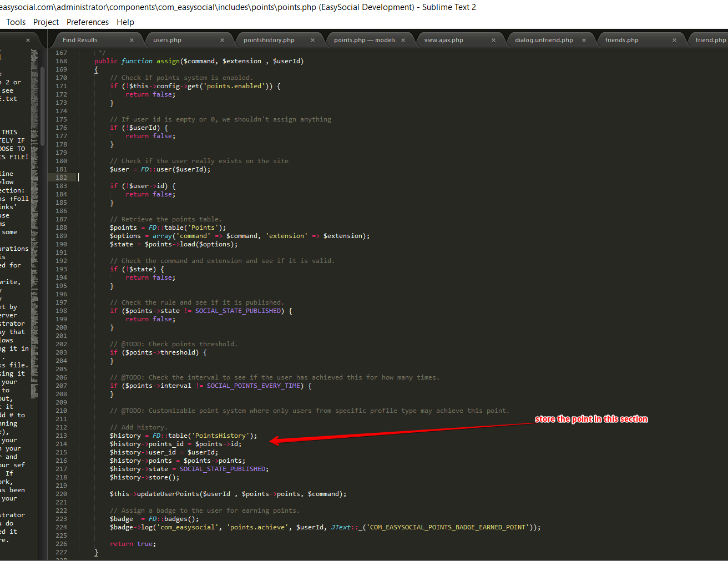Switch to the pointshistory.php tab
Viewport: 728px width, 561px height.
point(269,40)
